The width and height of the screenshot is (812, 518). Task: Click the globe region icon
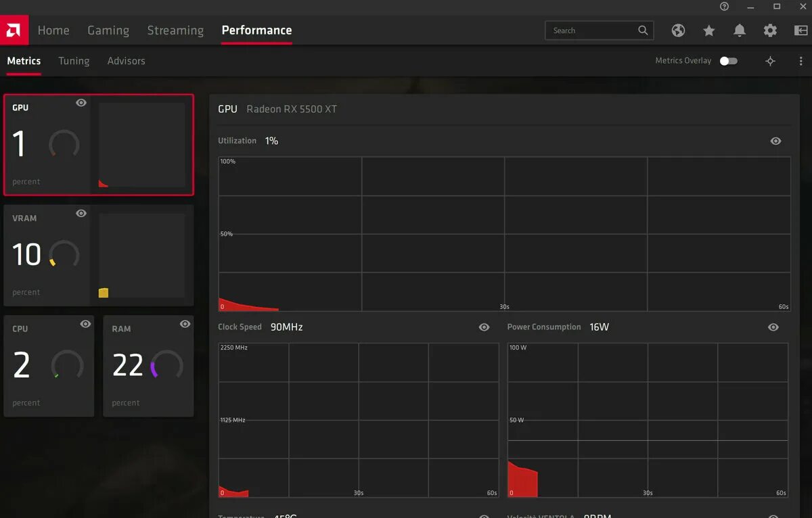pos(678,30)
